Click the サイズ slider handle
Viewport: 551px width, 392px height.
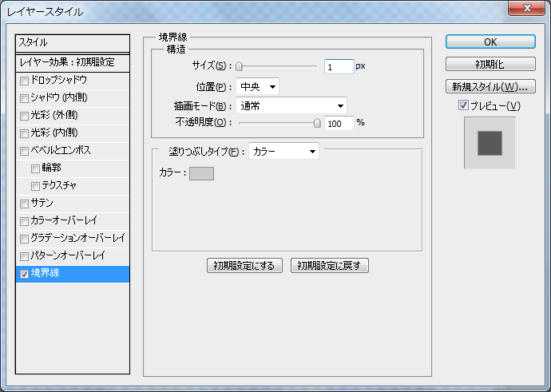point(239,66)
